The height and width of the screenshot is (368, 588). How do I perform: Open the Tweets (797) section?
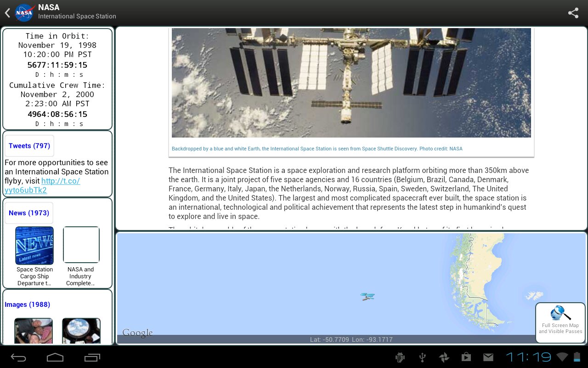(29, 146)
